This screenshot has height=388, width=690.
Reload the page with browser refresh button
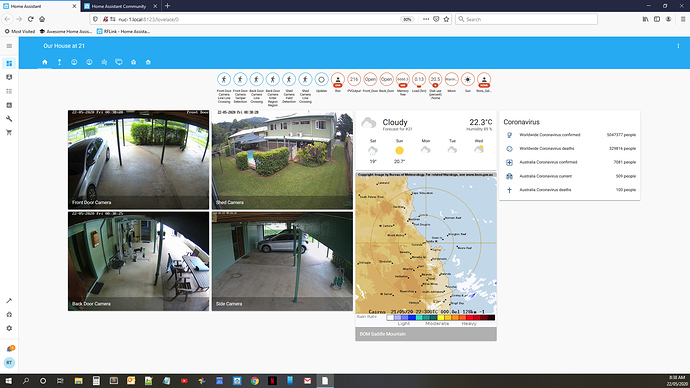point(30,19)
